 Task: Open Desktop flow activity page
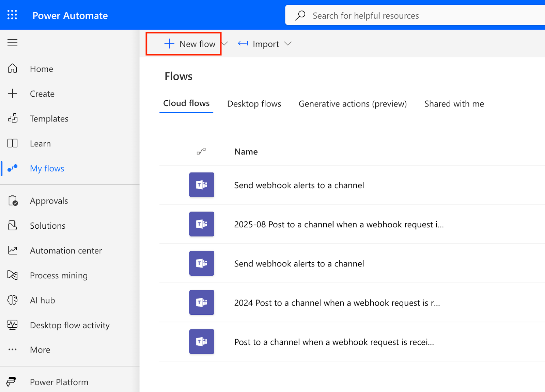click(70, 325)
